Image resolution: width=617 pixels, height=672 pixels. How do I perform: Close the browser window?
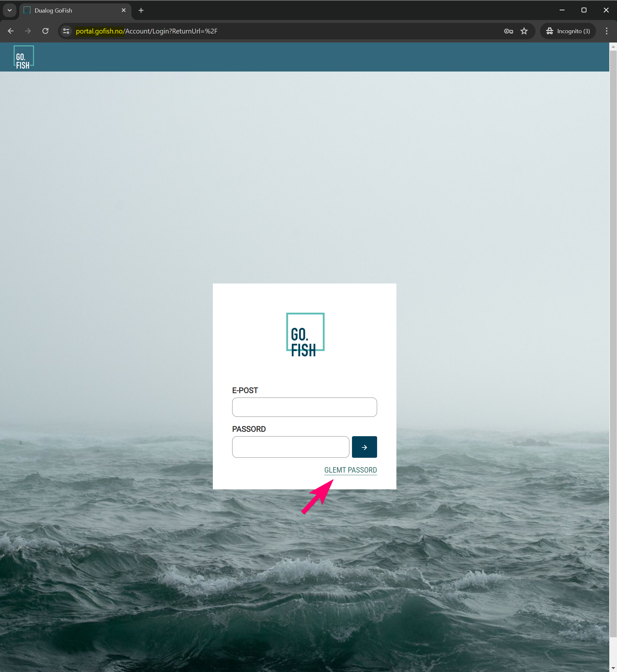(606, 10)
